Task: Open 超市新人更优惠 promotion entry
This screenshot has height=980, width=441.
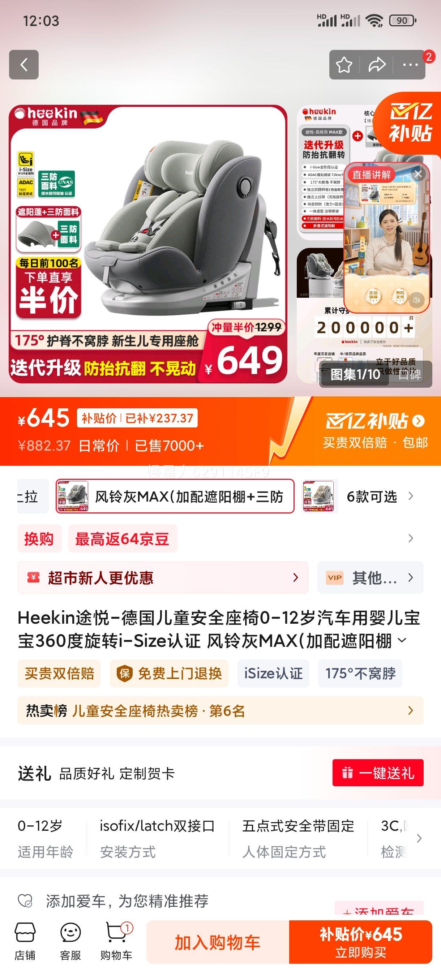Action: point(163,577)
